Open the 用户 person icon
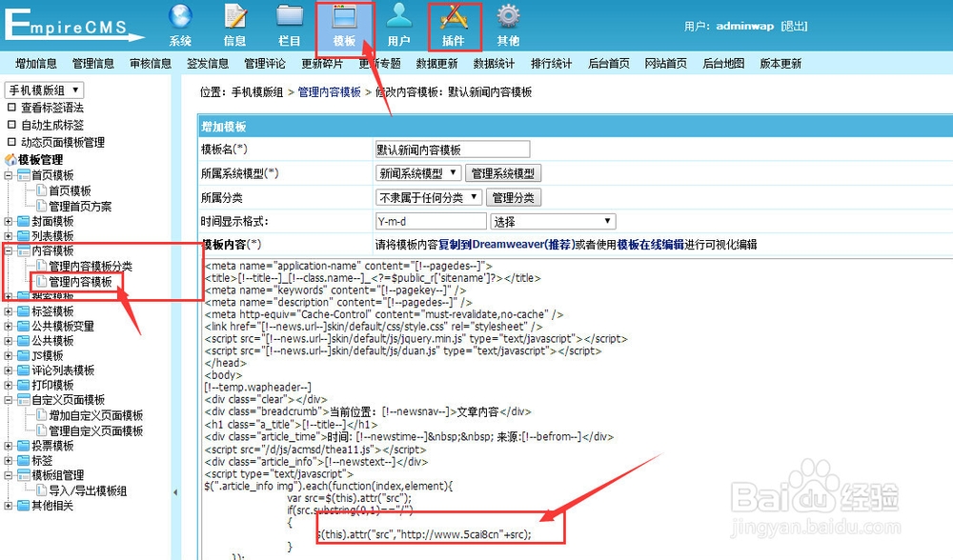Image resolution: width=953 pixels, height=560 pixels. coord(398,17)
